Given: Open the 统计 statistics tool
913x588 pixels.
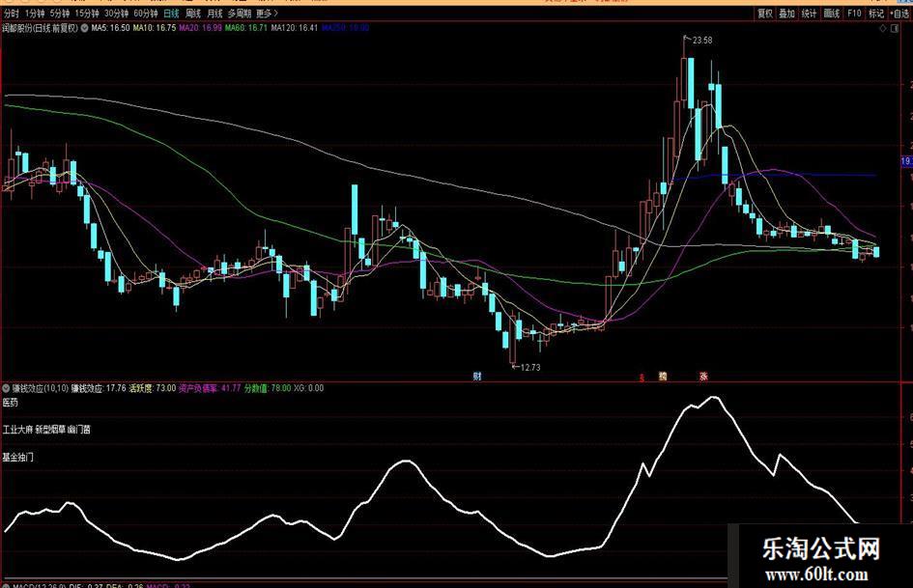Looking at the screenshot, I should click(809, 13).
